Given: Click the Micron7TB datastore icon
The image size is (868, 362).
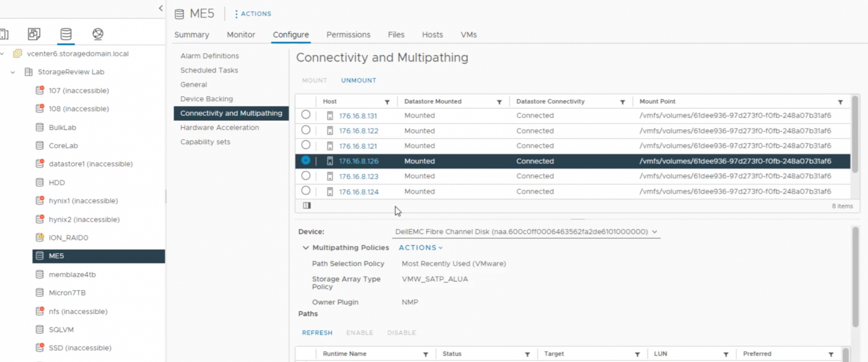Looking at the screenshot, I should coord(40,292).
